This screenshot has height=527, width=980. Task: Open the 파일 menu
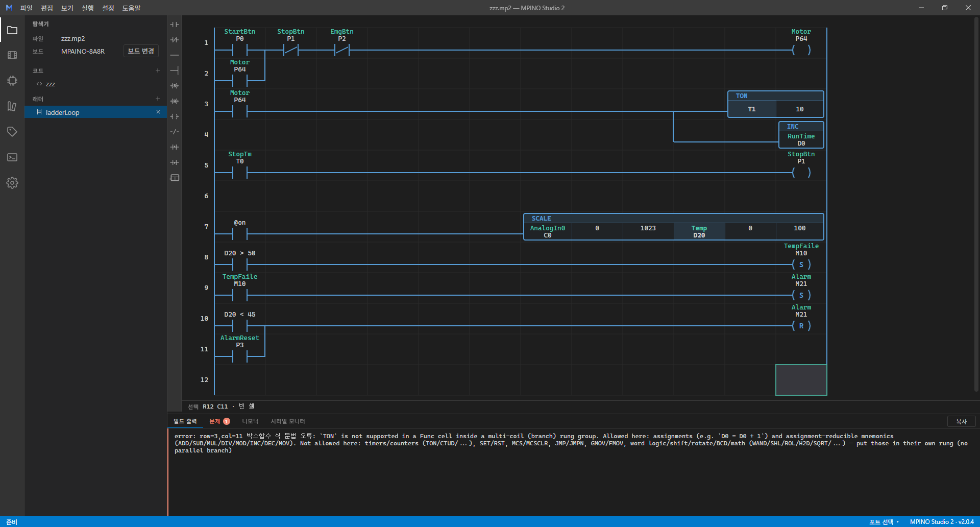27,8
